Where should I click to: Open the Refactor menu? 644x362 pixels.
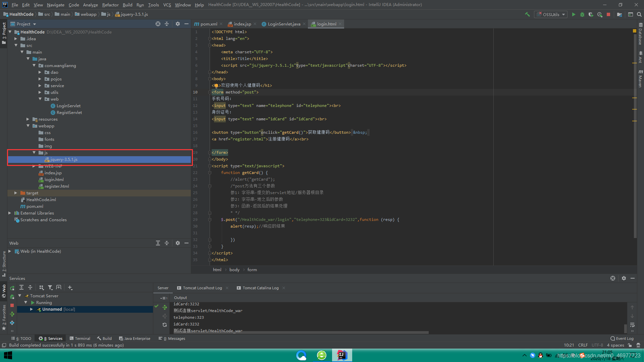pyautogui.click(x=110, y=5)
